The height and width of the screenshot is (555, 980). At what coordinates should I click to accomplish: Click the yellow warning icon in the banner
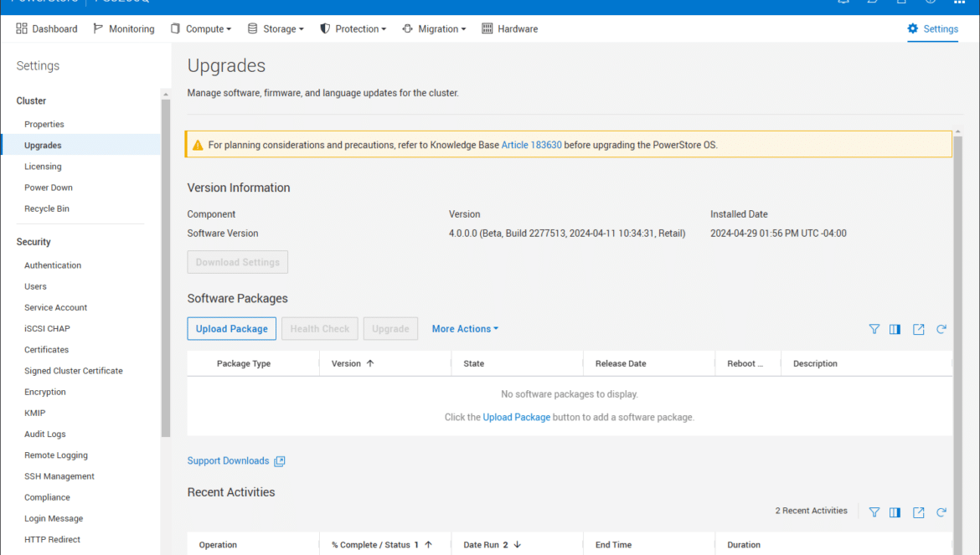[198, 145]
